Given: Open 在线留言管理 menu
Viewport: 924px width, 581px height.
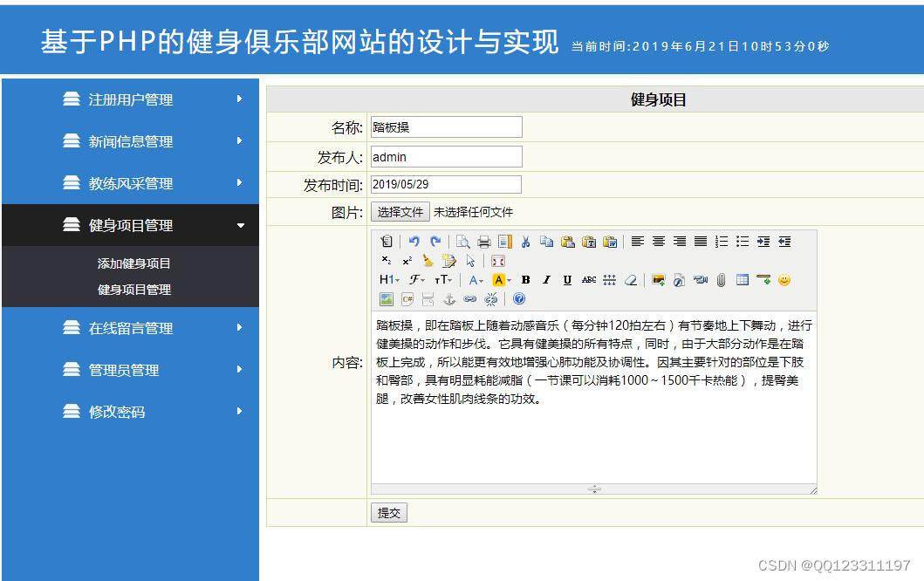Looking at the screenshot, I should [x=130, y=328].
